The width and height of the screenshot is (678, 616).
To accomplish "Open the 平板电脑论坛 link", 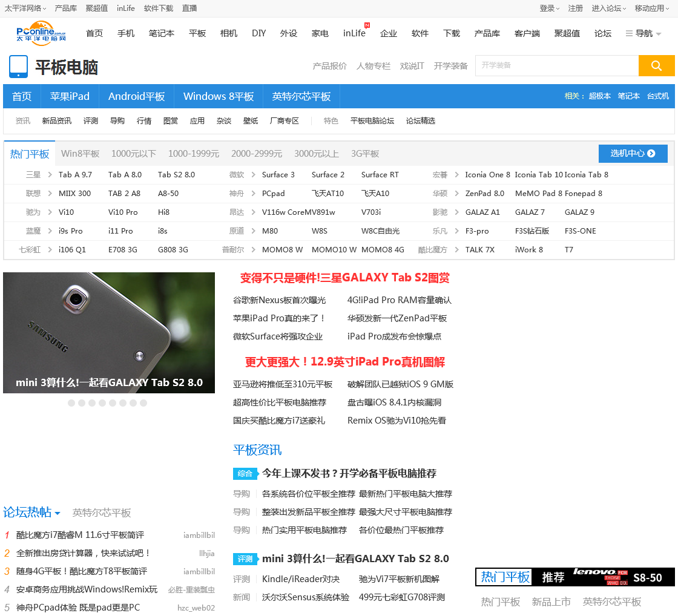I will (372, 120).
